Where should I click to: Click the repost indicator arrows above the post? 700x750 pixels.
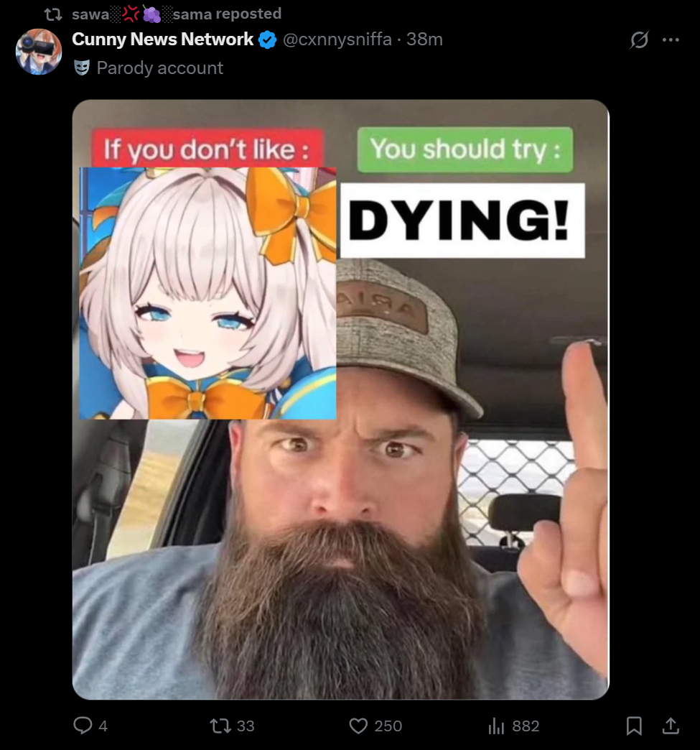[53, 14]
